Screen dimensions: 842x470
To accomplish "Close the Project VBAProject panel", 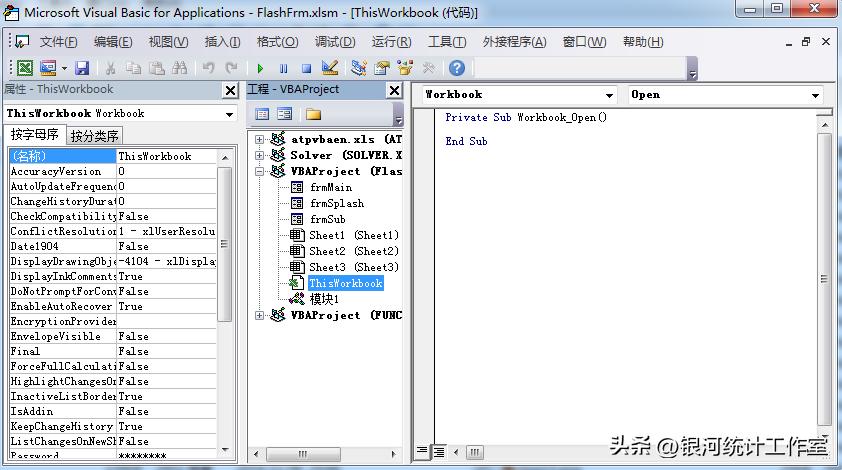I will pyautogui.click(x=395, y=90).
